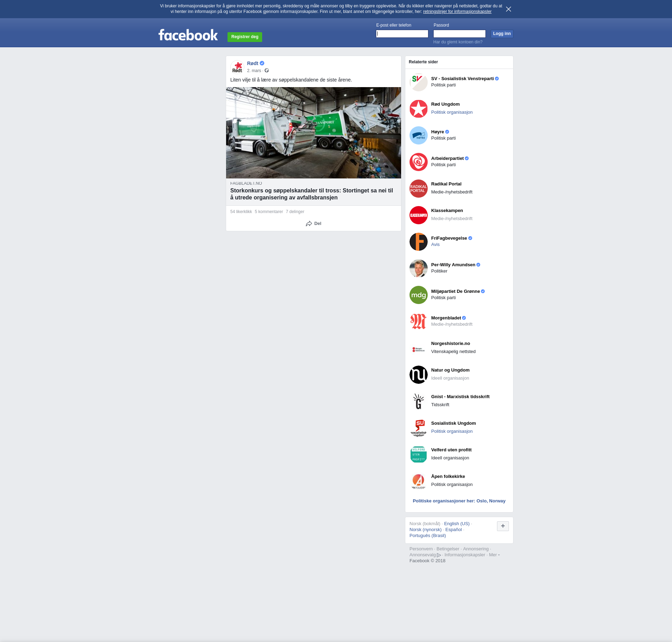Click the Logg inn button

(502, 34)
